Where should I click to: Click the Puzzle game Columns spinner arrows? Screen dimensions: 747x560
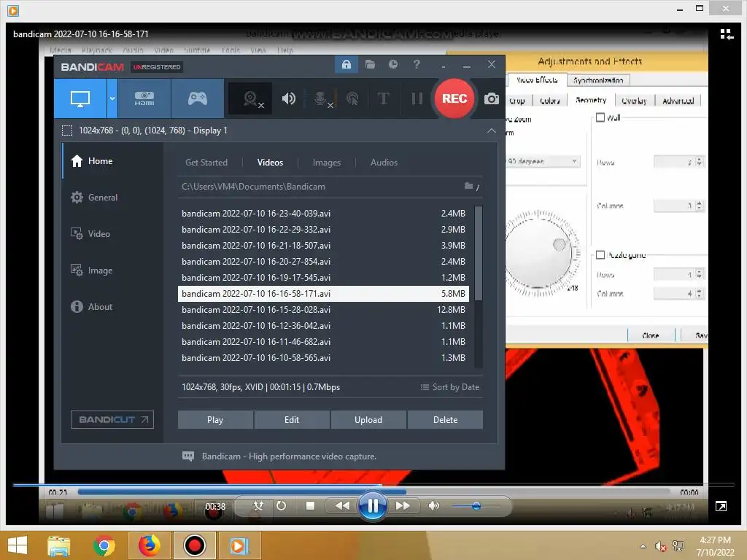[x=699, y=293]
